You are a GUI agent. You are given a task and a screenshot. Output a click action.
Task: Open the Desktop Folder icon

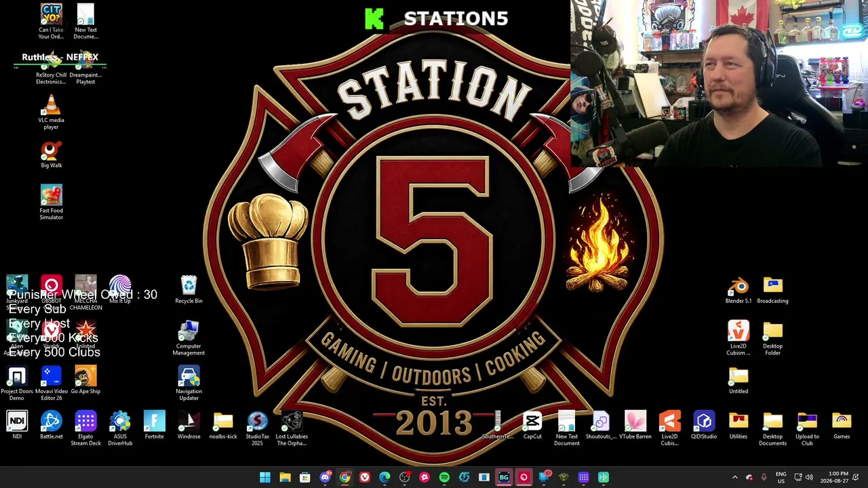click(x=772, y=338)
